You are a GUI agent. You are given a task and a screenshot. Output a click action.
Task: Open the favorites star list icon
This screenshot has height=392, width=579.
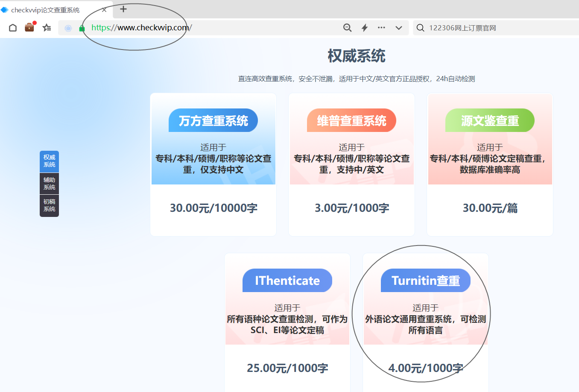point(47,28)
